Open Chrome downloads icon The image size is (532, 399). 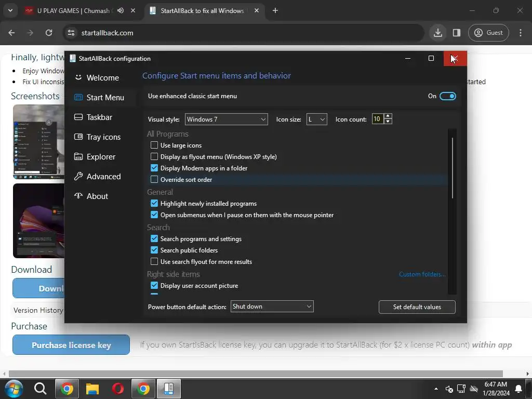coord(437,33)
